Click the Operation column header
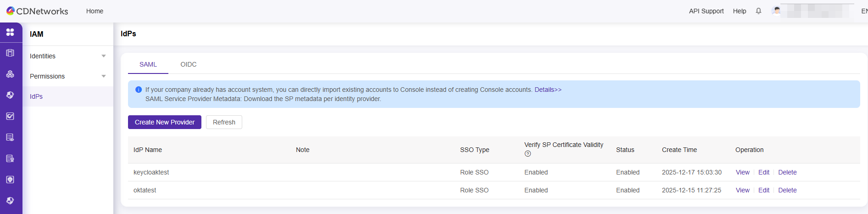 tap(749, 150)
